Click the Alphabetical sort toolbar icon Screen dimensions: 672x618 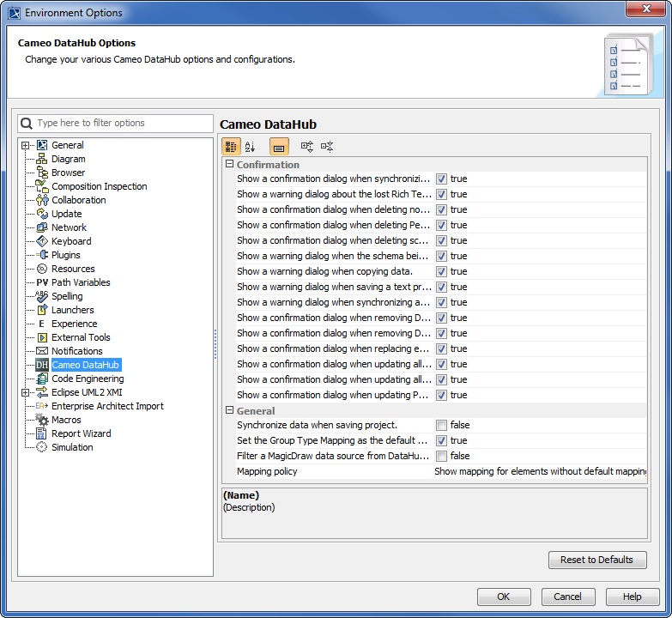(x=251, y=147)
